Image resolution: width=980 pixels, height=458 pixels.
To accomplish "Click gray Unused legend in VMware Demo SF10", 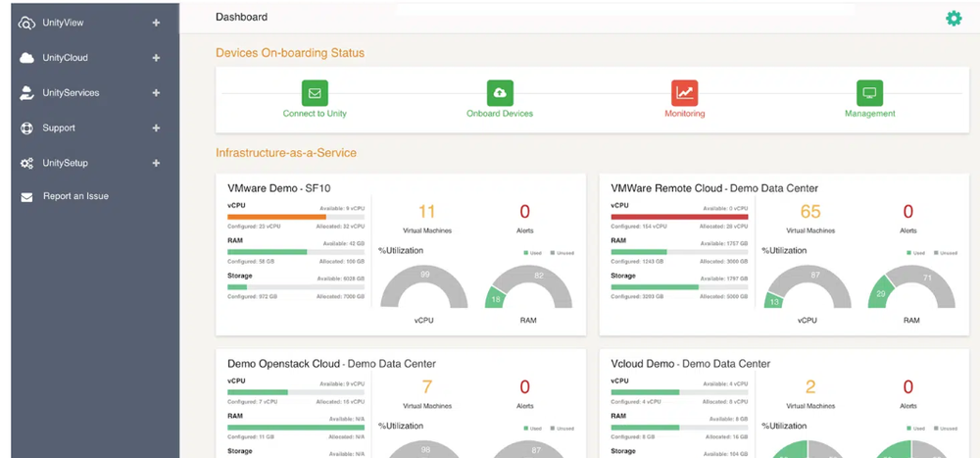I will [x=562, y=253].
